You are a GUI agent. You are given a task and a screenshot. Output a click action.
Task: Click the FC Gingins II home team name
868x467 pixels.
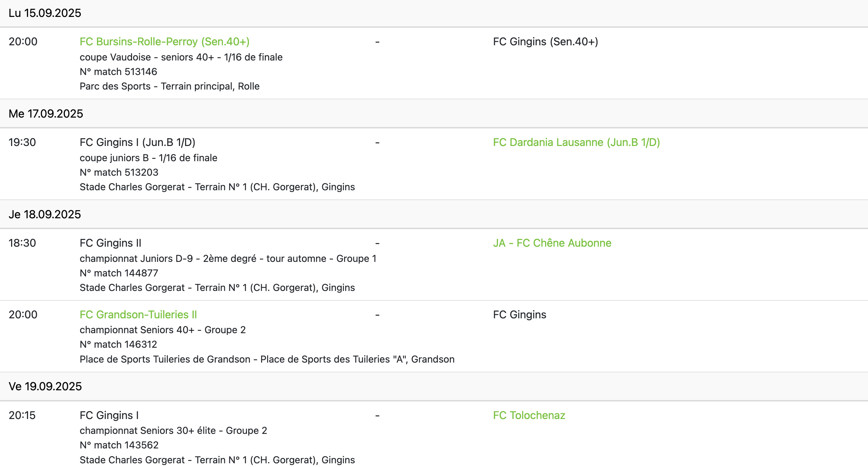point(110,243)
